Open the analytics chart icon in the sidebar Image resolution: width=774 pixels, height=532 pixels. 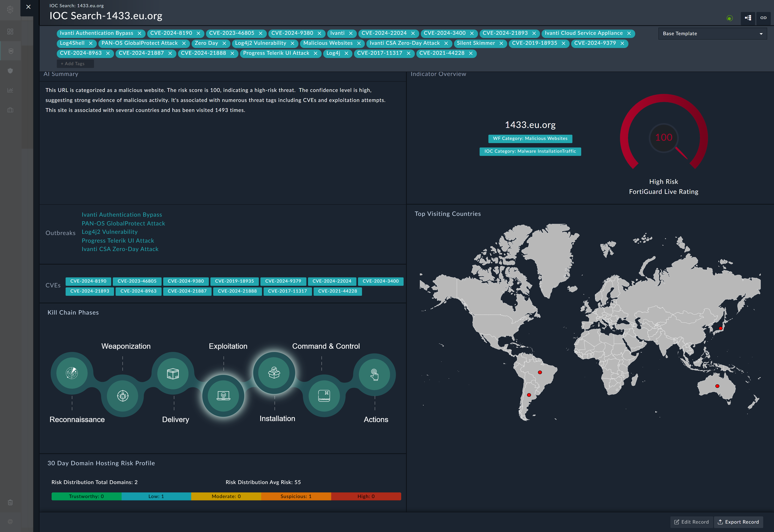[x=10, y=90]
